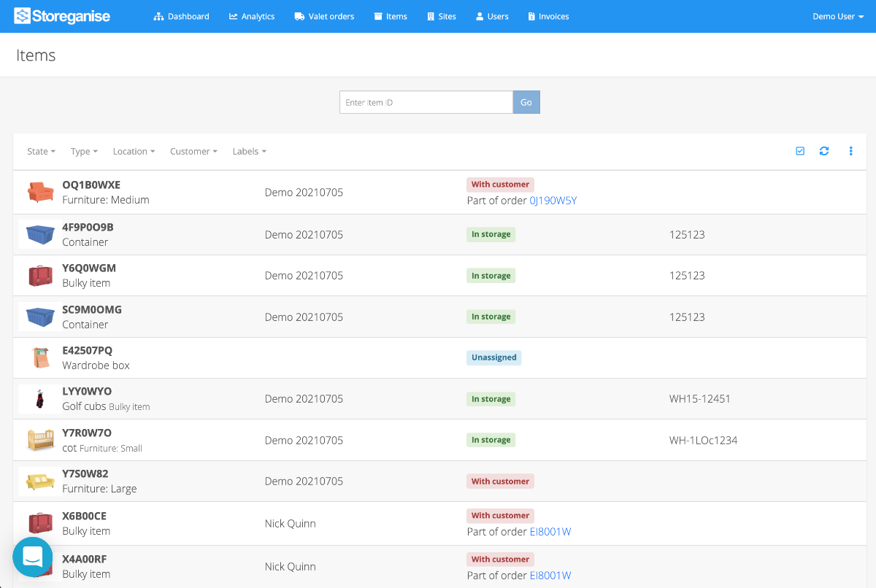Click the golf clubs icon for LYY0WYO
This screenshot has width=876, height=588.
(40, 399)
